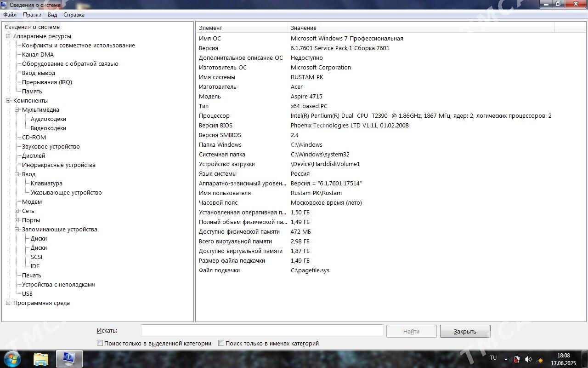
Task: Click the RUSTAM-PK system name value
Action: (x=307, y=77)
